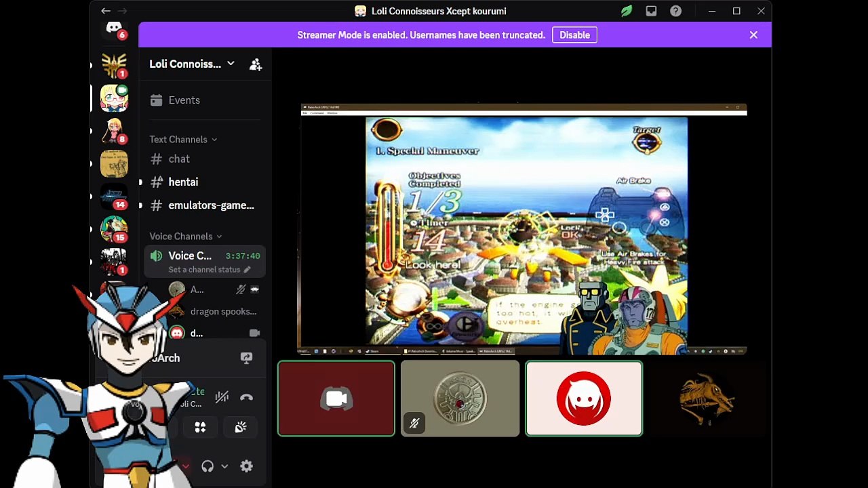
Task: Click the green leaf icon in title bar
Action: point(627,11)
